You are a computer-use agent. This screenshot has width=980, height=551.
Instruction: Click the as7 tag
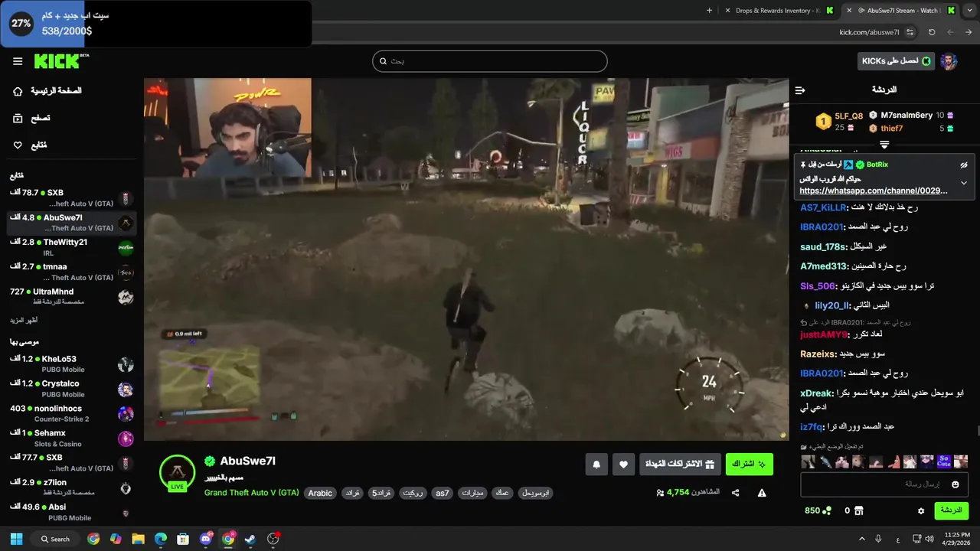443,493
